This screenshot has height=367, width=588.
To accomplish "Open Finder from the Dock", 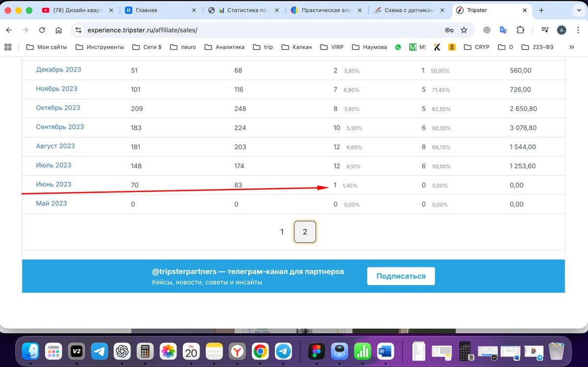I will 31,350.
